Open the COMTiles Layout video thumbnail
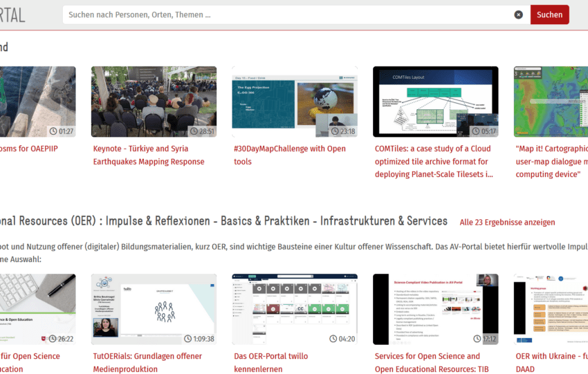This screenshot has width=588, height=374. point(435,101)
